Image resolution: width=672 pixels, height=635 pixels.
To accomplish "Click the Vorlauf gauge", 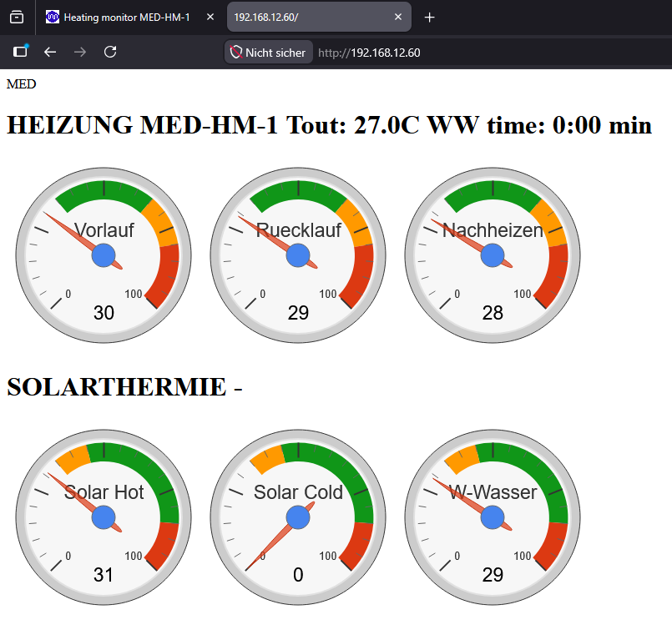I will [104, 255].
